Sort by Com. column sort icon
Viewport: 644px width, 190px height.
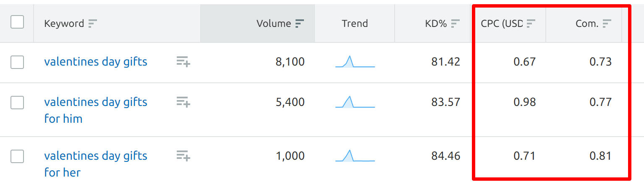tap(607, 24)
